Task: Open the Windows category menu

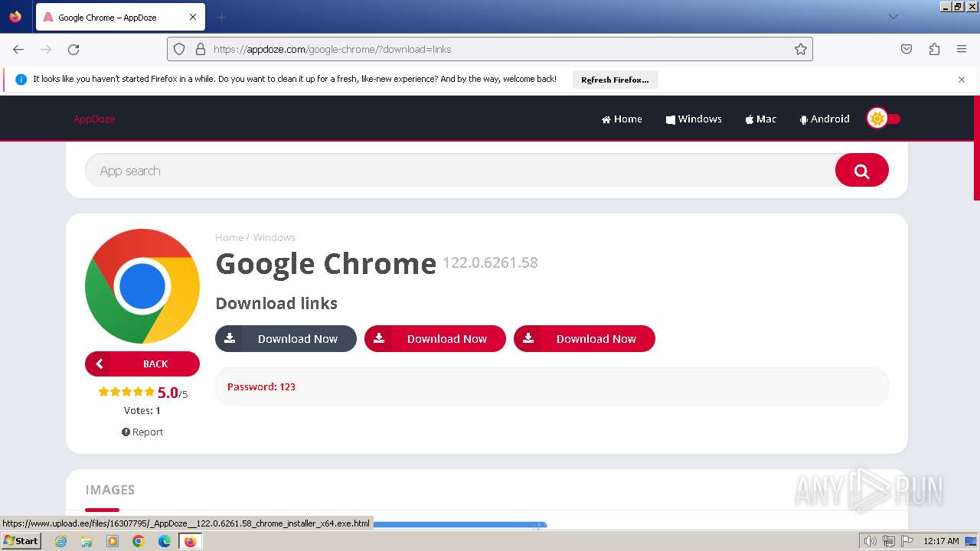Action: tap(694, 119)
